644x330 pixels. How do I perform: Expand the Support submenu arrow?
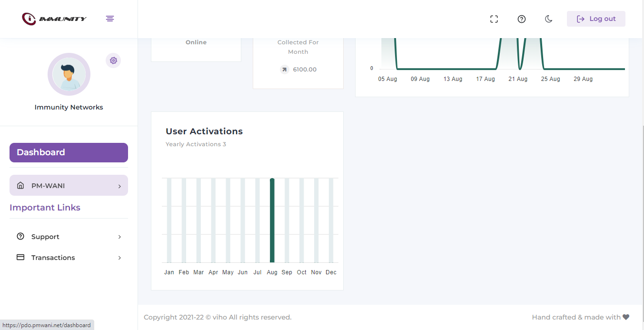(119, 237)
